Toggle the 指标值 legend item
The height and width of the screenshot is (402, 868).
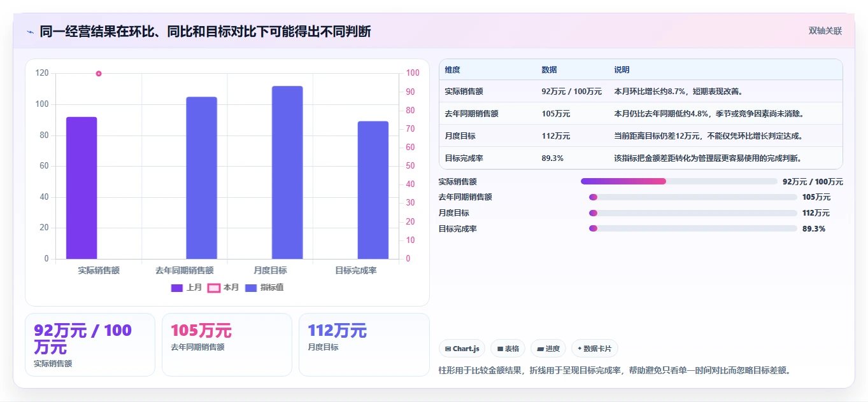(264, 288)
